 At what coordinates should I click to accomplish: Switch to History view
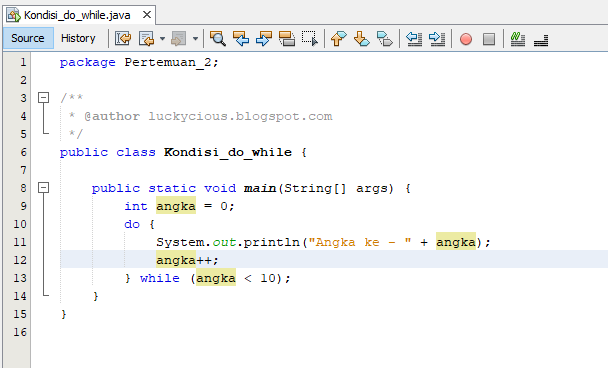coord(78,38)
